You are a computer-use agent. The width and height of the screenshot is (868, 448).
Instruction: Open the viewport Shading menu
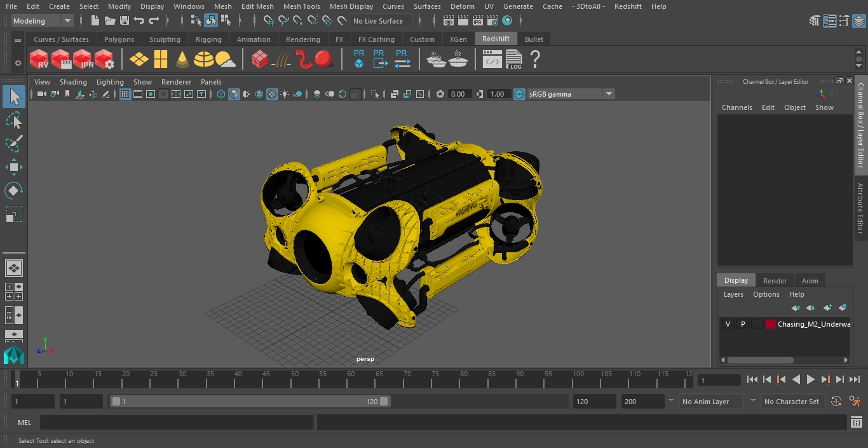click(73, 82)
